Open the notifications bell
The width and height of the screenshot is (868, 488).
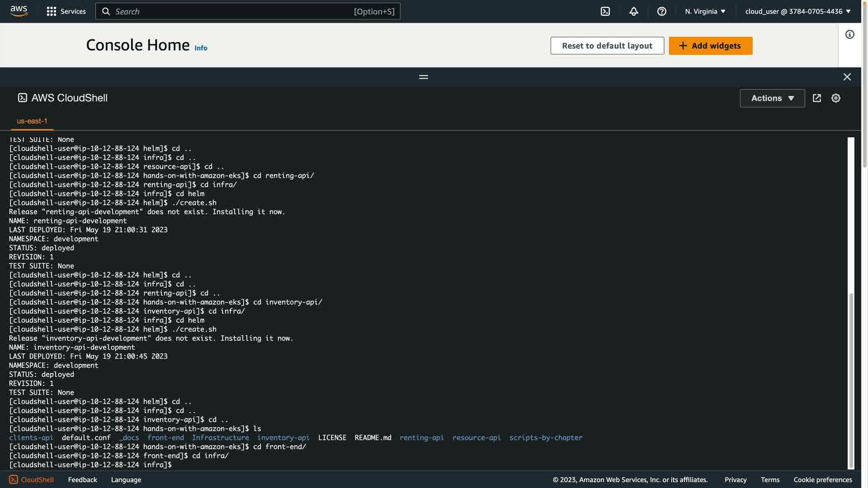click(633, 11)
